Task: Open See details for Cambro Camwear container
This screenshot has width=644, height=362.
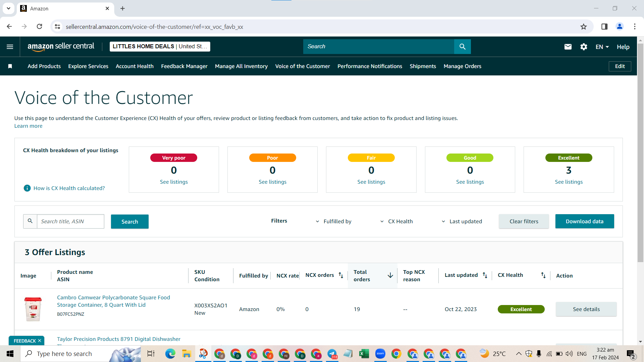Action: point(586,309)
